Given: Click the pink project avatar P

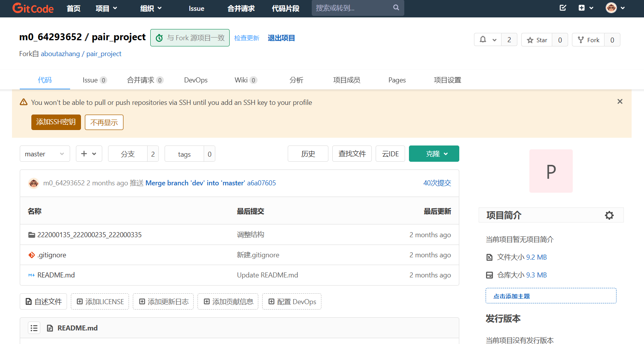Looking at the screenshot, I should click(x=551, y=171).
